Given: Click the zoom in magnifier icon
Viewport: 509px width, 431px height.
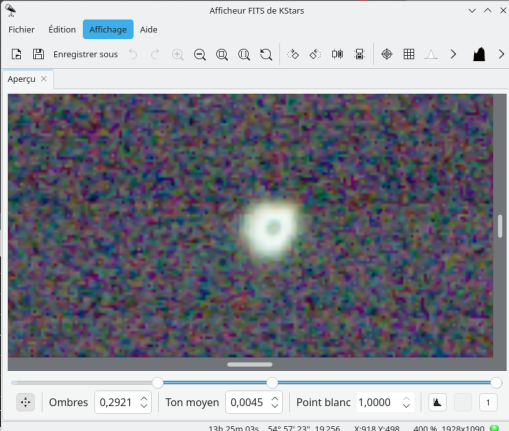Looking at the screenshot, I should [x=178, y=54].
